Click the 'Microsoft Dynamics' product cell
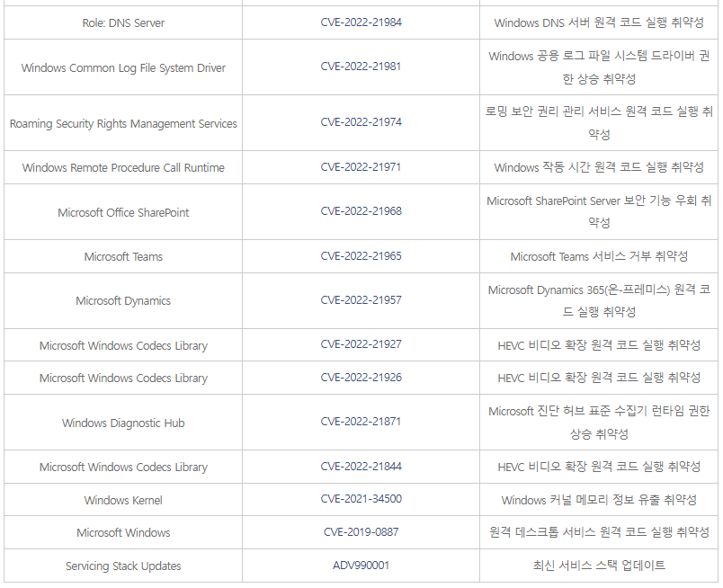 123,301
